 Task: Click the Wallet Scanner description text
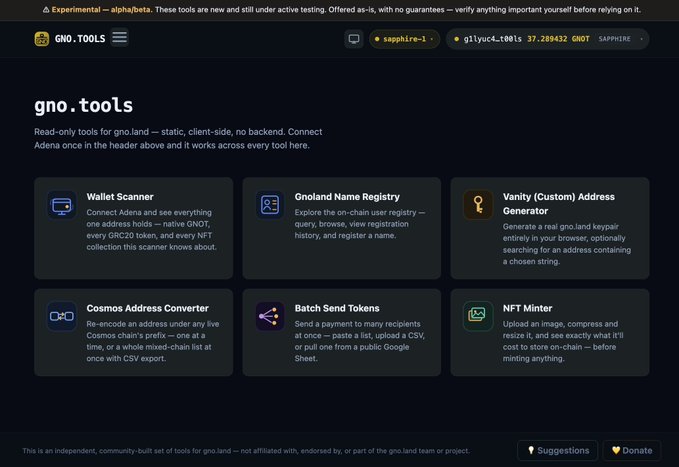[152, 230]
